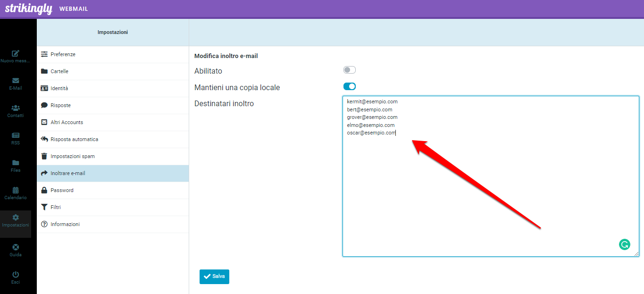Open the Guida lifebuoy icon

[16, 247]
